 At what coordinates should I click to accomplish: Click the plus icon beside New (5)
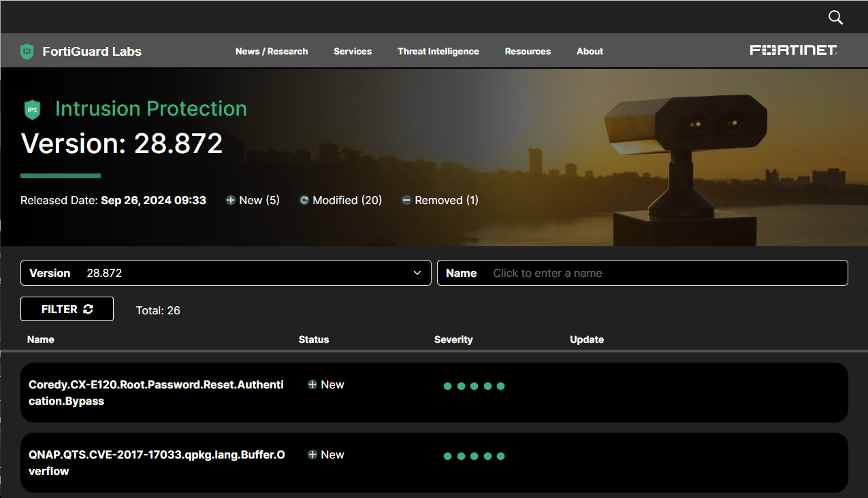230,199
